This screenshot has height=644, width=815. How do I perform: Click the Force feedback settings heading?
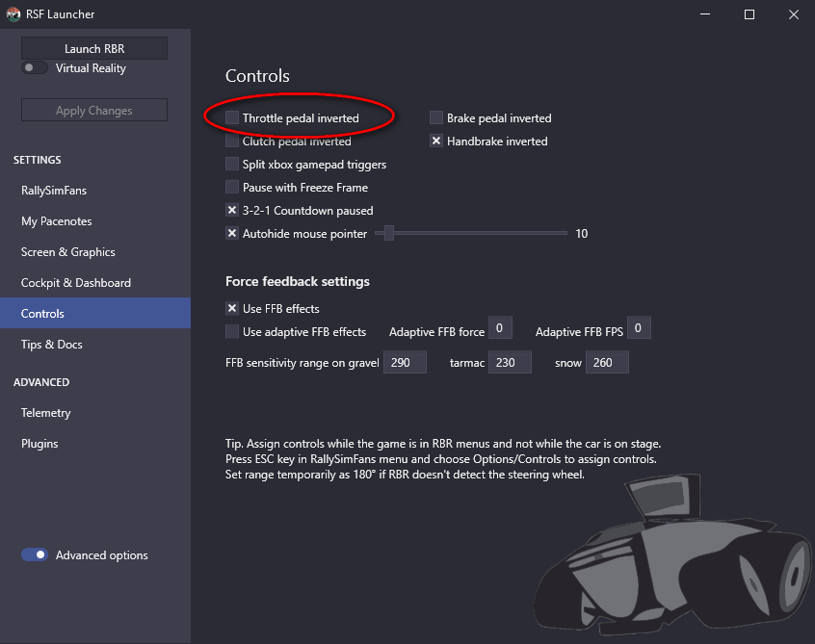[298, 281]
